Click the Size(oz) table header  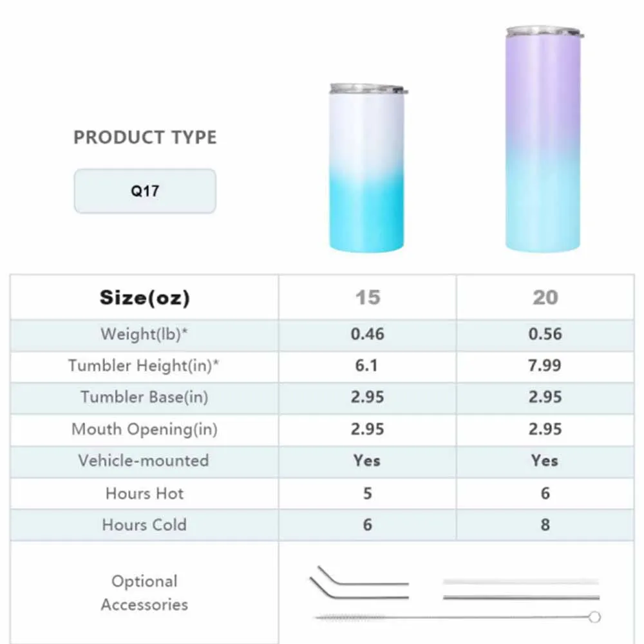tap(144, 298)
